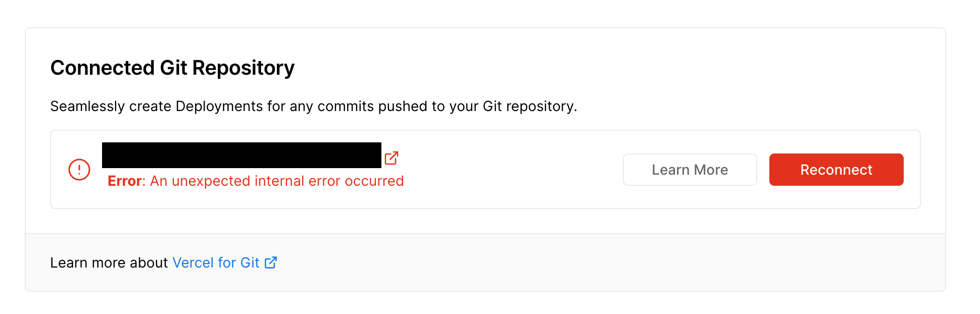Click the redacted repository name
This screenshot has height=314, width=980.
click(241, 154)
